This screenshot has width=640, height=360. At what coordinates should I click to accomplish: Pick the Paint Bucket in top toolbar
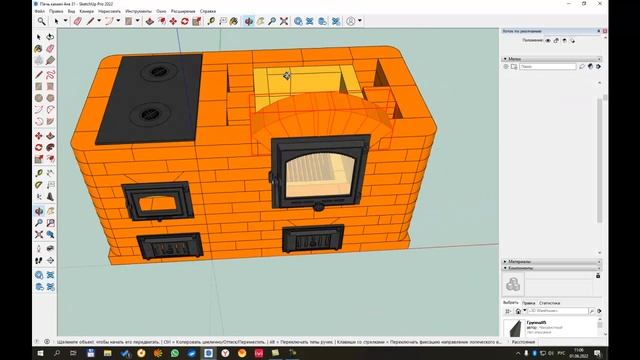point(234,21)
